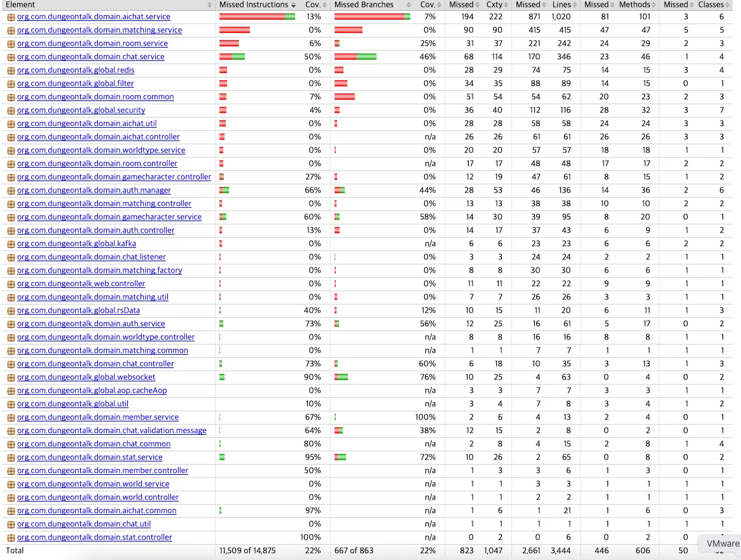This screenshot has width=741, height=560.
Task: Click package icon beside worldtype.service row
Action: pyautogui.click(x=11, y=150)
